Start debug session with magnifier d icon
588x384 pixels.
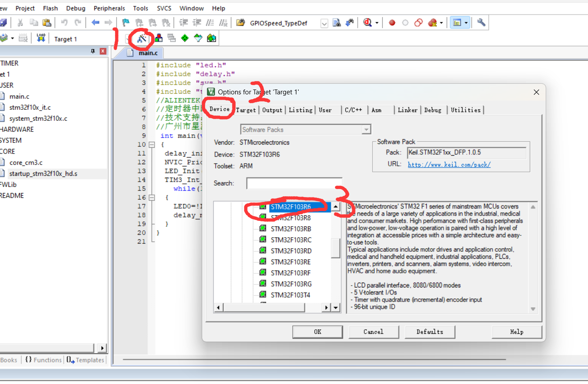[368, 22]
